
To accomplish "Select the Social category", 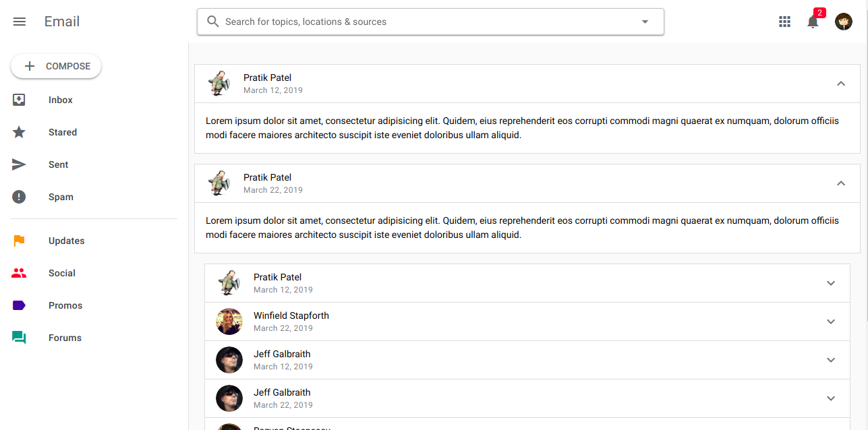I will 94,273.
